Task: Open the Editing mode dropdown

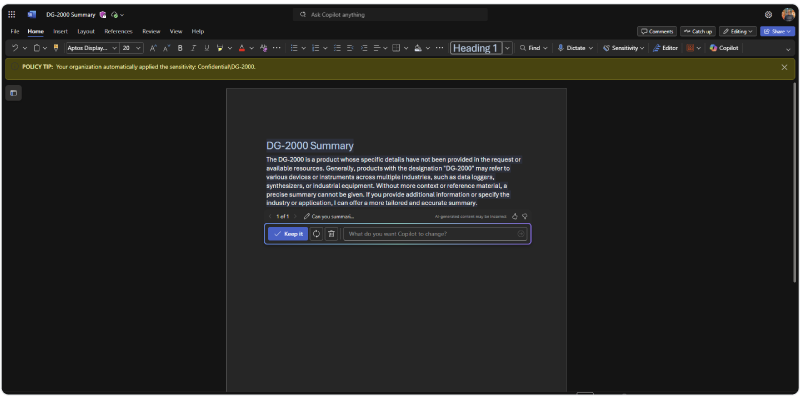Action: click(738, 31)
